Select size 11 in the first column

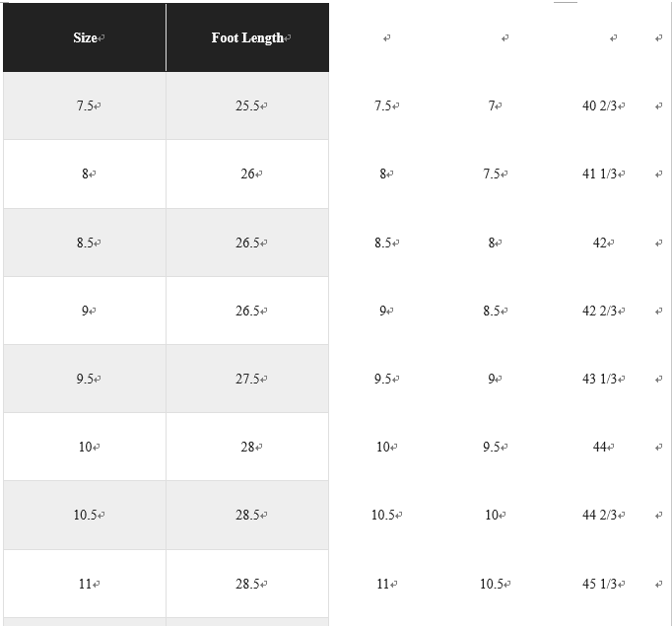(x=85, y=584)
